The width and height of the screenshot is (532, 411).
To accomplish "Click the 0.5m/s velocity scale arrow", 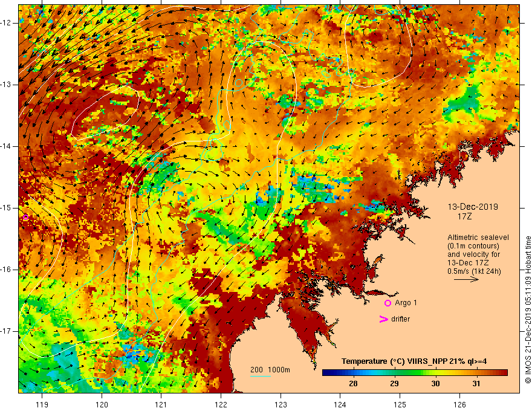I will click(466, 279).
